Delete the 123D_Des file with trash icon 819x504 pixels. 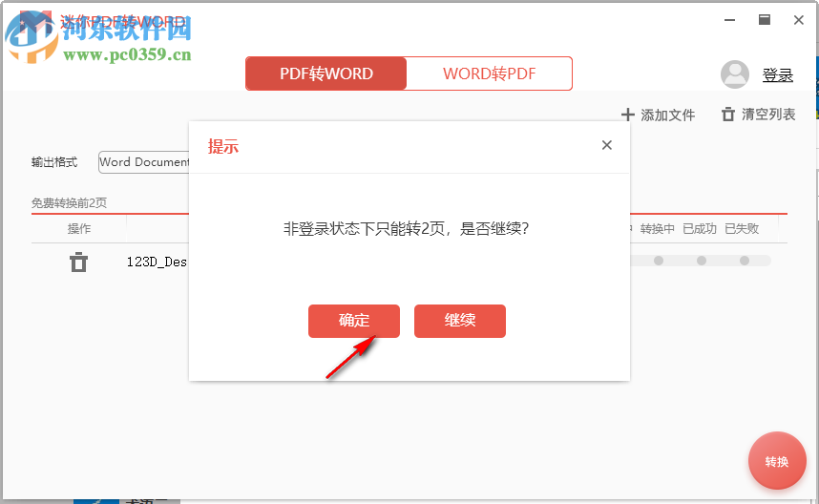coord(79,262)
